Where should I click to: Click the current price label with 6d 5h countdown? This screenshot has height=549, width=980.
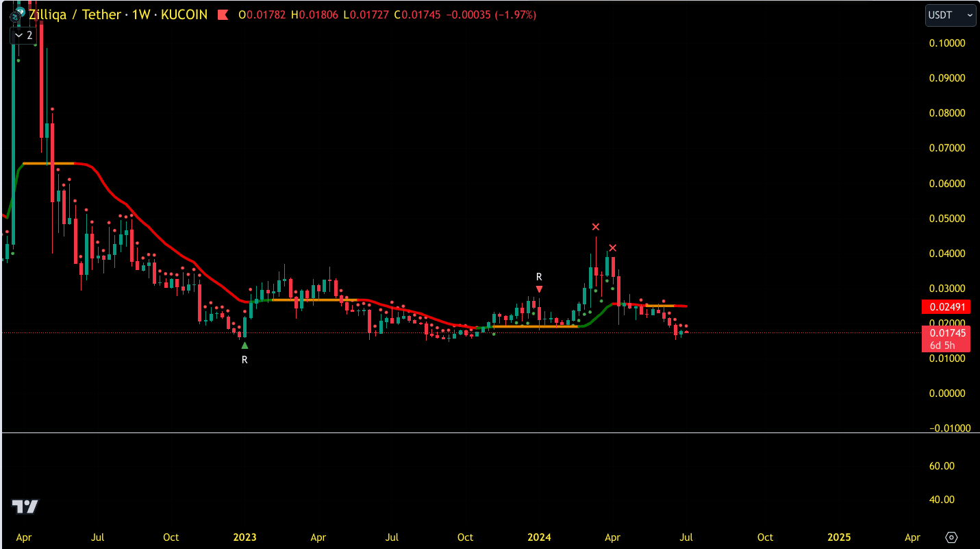(946, 339)
